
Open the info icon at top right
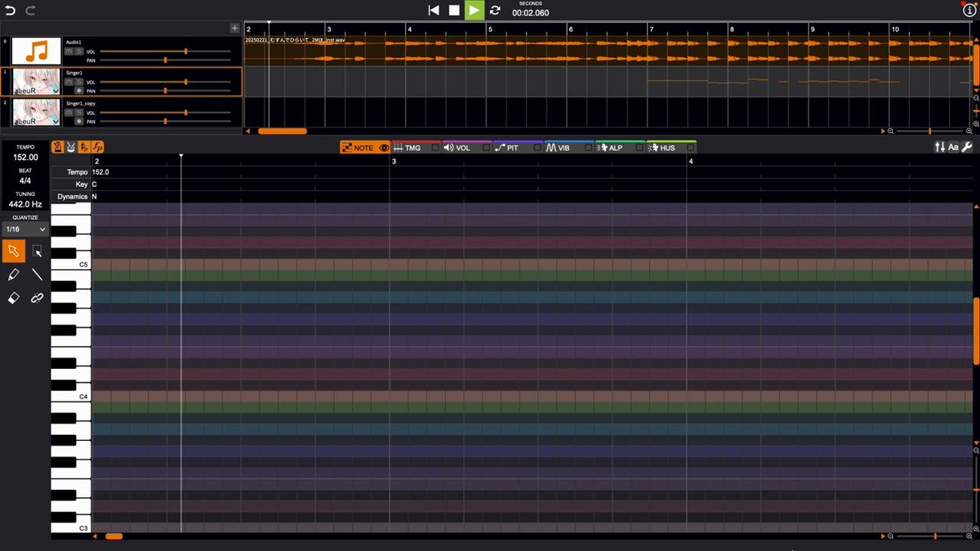pos(969,10)
